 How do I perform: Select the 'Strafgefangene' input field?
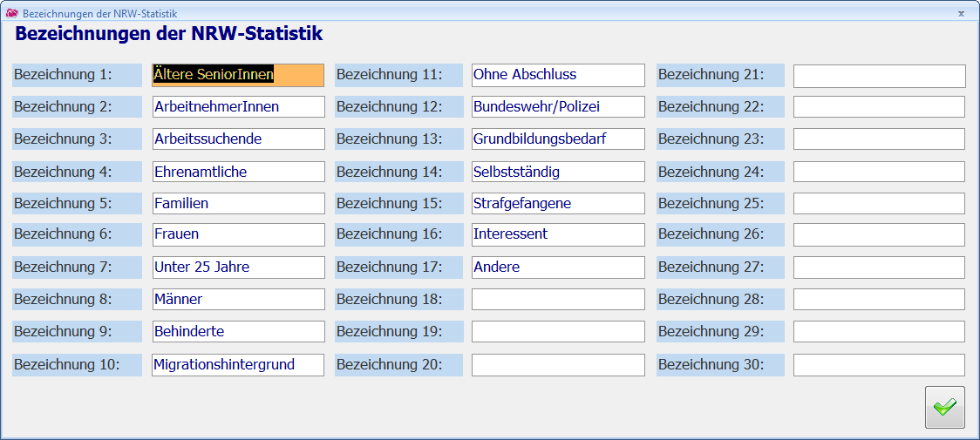point(558,204)
